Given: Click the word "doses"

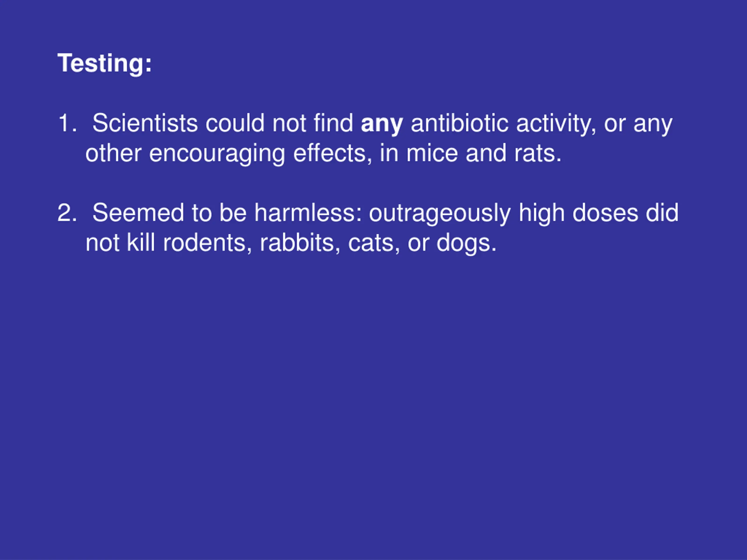Looking at the screenshot, I should point(605,213).
